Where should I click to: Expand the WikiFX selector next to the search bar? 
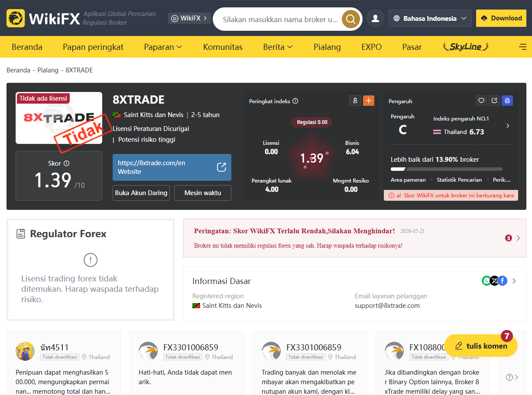[x=189, y=18]
